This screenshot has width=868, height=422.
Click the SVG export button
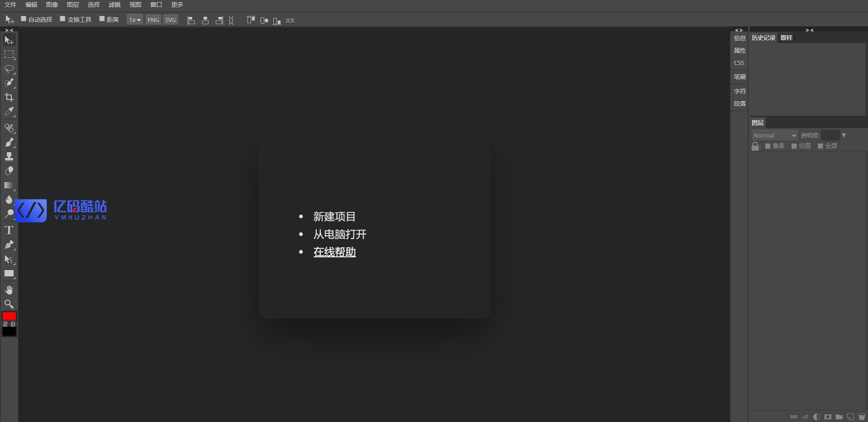click(x=170, y=20)
